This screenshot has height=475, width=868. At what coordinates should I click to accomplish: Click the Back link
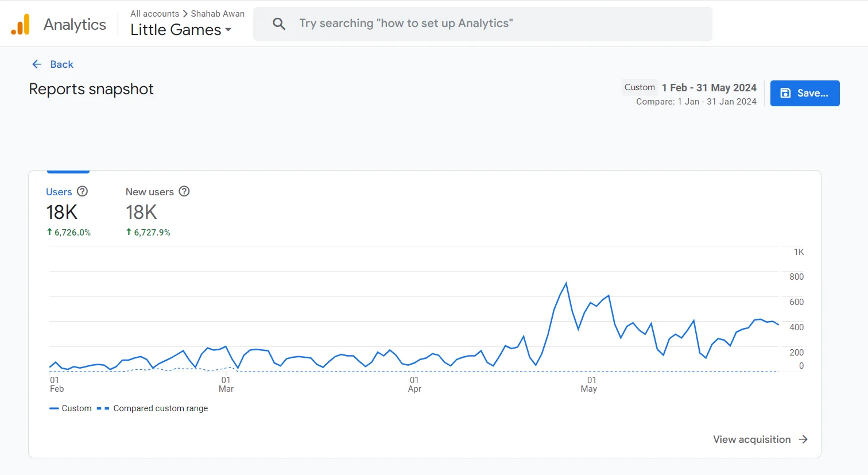[x=61, y=64]
